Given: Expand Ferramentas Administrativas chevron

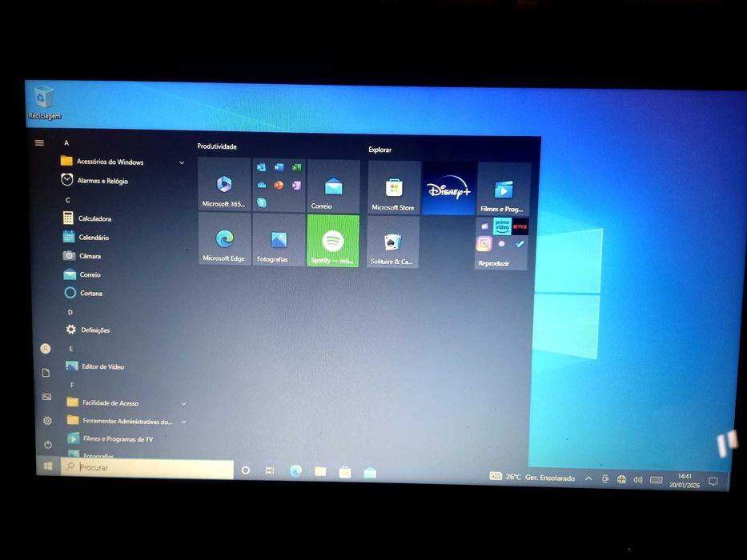Looking at the screenshot, I should pos(184,422).
